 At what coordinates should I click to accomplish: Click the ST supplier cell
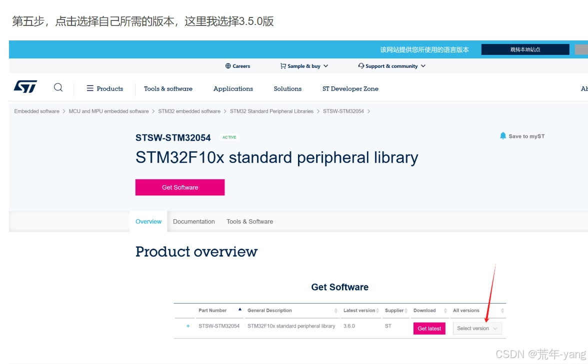tap(388, 326)
